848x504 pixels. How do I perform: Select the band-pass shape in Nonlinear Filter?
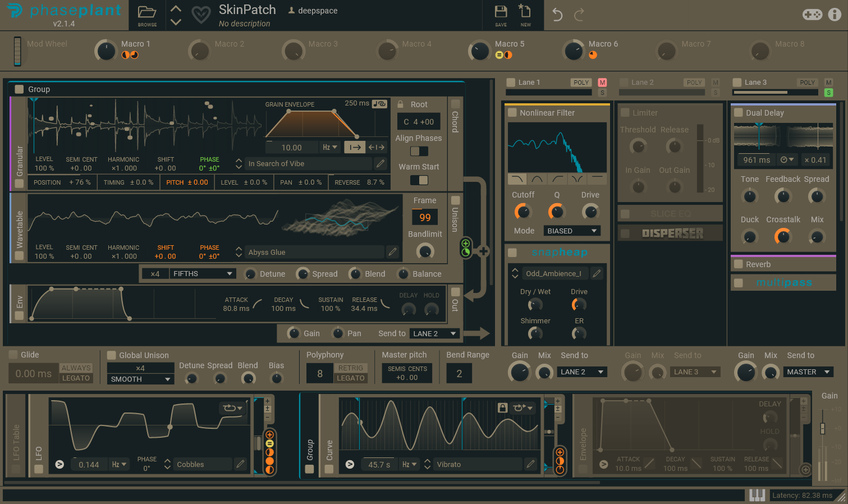click(537, 179)
